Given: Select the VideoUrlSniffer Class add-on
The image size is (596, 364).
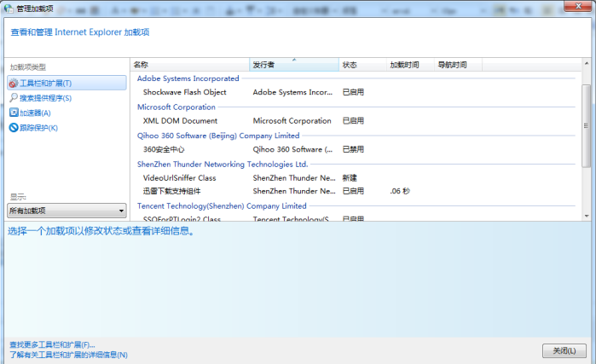Looking at the screenshot, I should click(180, 178).
